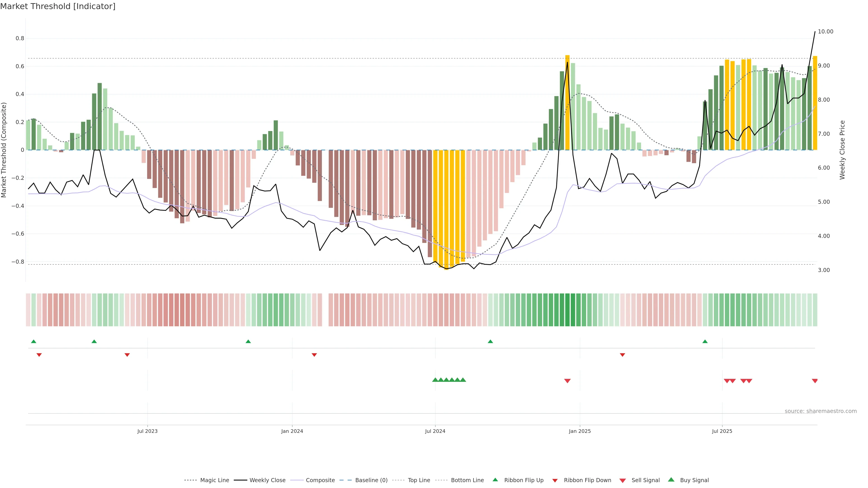The image size is (868, 488).
Task: Toggle the Composite legend entry
Action: tap(320, 480)
